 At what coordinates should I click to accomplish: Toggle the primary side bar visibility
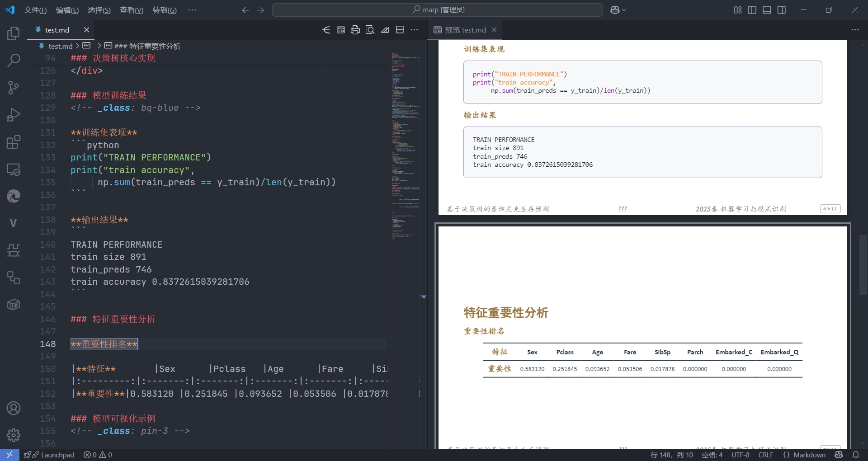(752, 10)
